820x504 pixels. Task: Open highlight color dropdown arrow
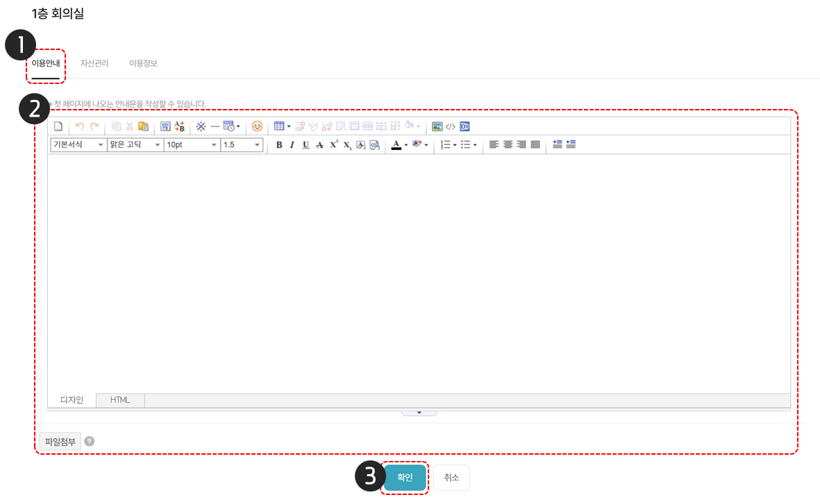(x=426, y=145)
